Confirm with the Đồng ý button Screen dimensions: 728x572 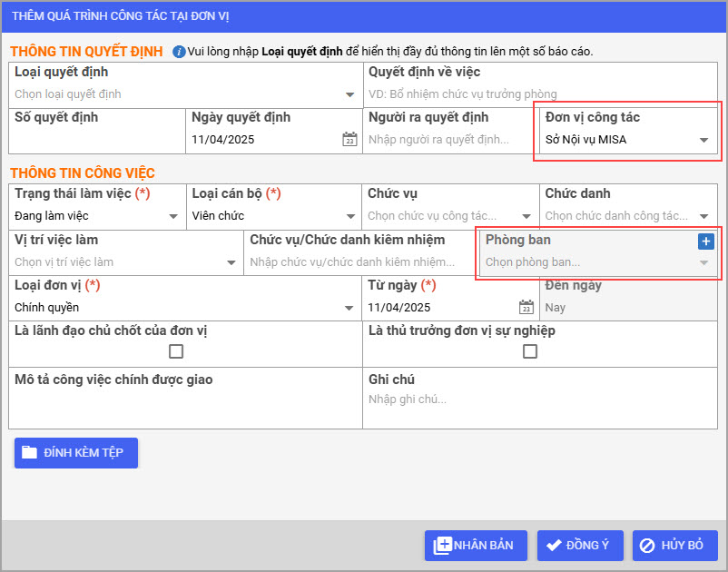coord(577,546)
